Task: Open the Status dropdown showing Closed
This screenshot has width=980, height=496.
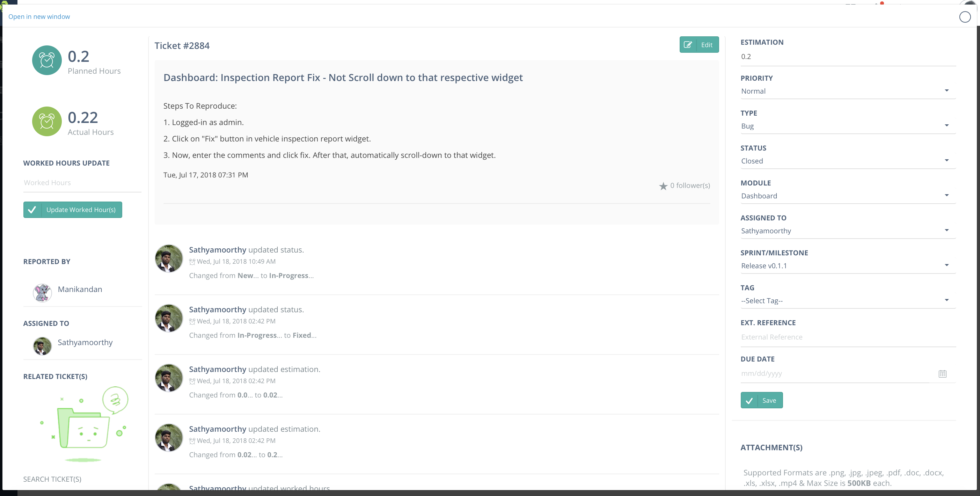Action: 848,161
